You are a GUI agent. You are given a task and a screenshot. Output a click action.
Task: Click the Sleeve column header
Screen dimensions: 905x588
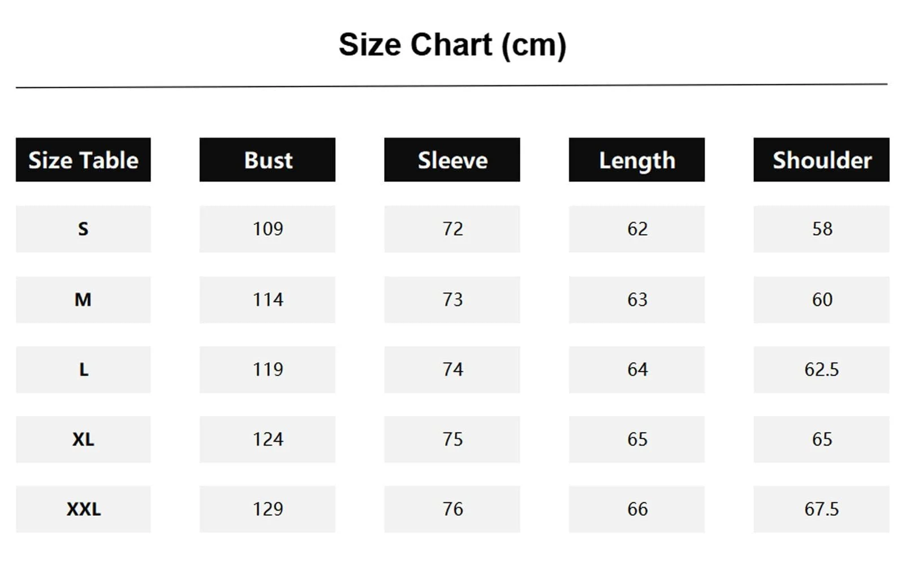(x=452, y=160)
